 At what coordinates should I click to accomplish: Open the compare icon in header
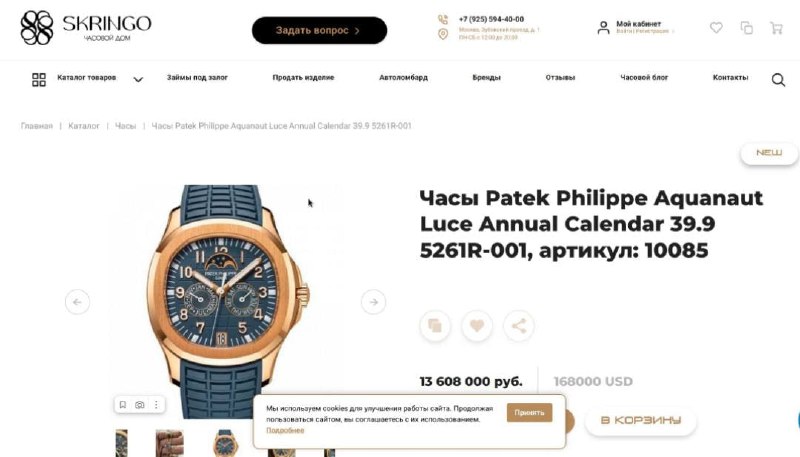(x=746, y=28)
